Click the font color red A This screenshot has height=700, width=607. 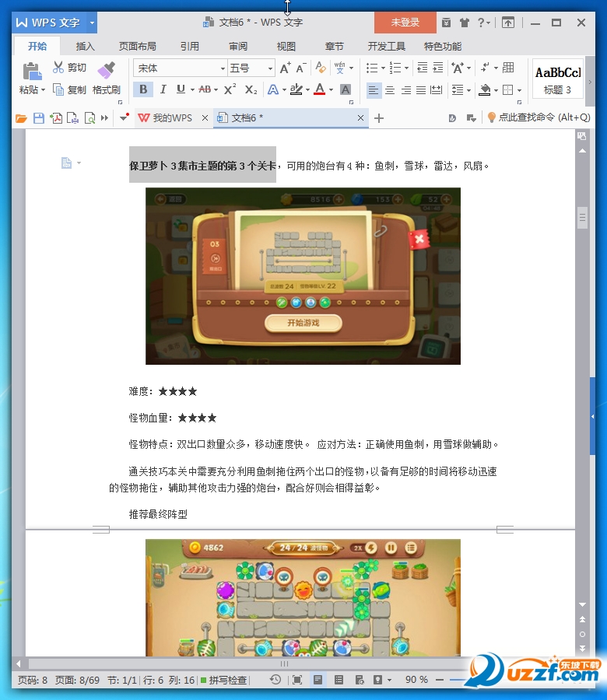320,89
